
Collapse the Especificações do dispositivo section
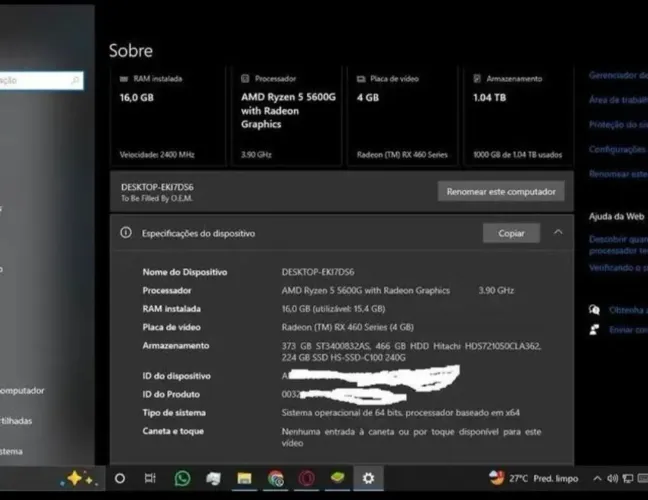tap(558, 232)
